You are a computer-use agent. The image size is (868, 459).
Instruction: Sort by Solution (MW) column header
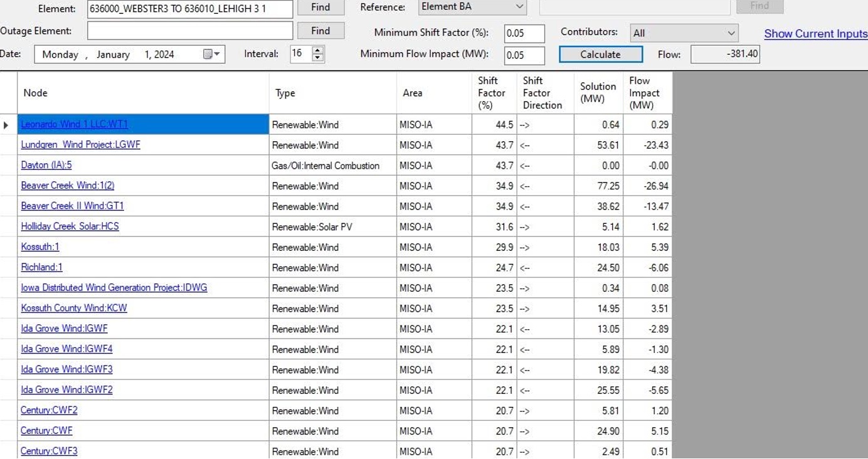point(599,93)
